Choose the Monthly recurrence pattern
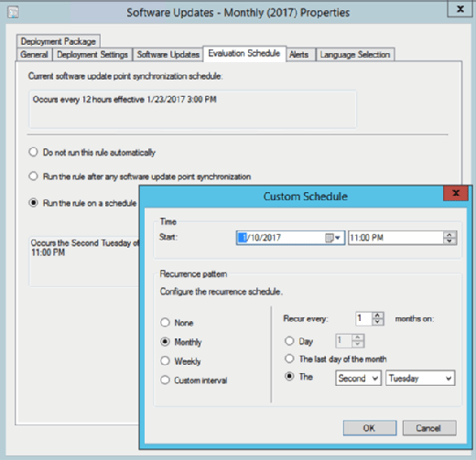The height and width of the screenshot is (460, 476). [x=181, y=342]
